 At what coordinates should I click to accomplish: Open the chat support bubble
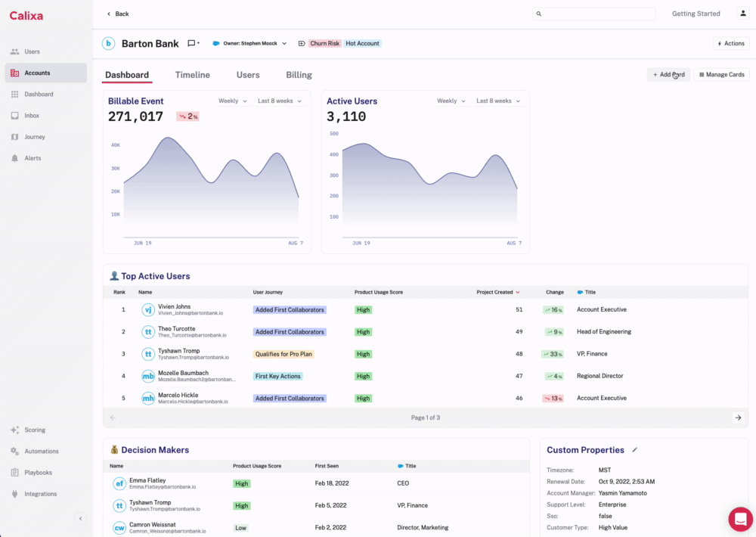740,520
